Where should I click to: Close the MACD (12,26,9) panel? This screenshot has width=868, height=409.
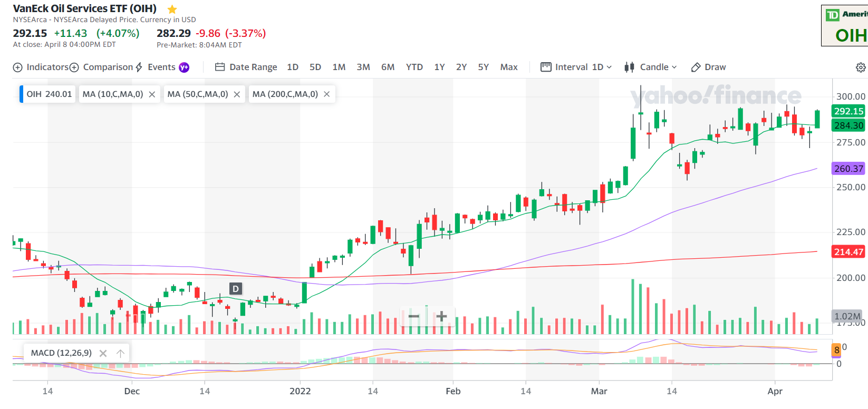point(103,353)
